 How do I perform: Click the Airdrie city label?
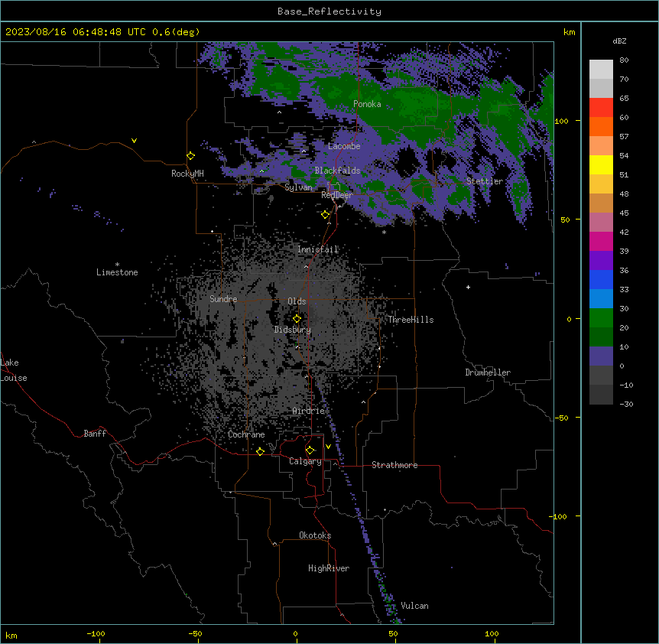(x=309, y=411)
